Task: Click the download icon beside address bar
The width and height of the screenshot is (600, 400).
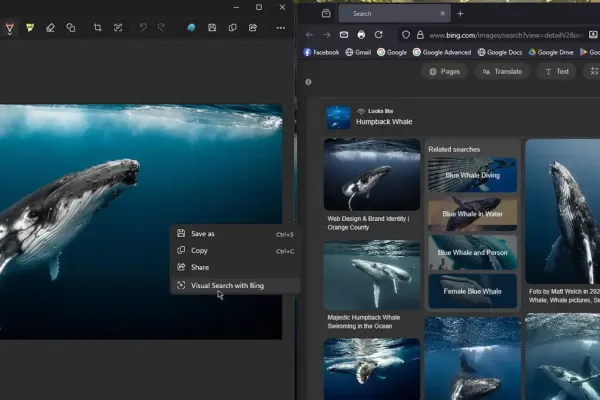Action: coord(593,35)
